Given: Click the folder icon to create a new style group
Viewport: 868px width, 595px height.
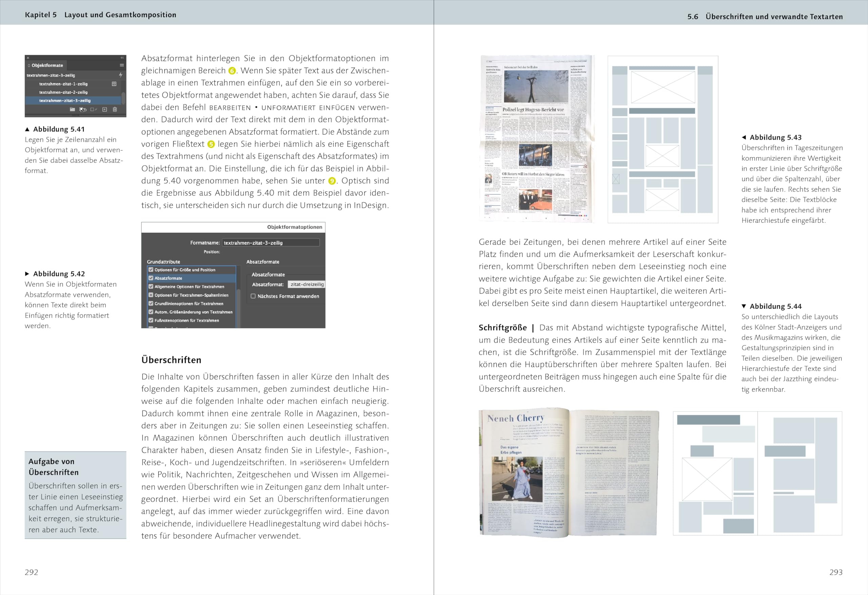Looking at the screenshot, I should [x=73, y=109].
